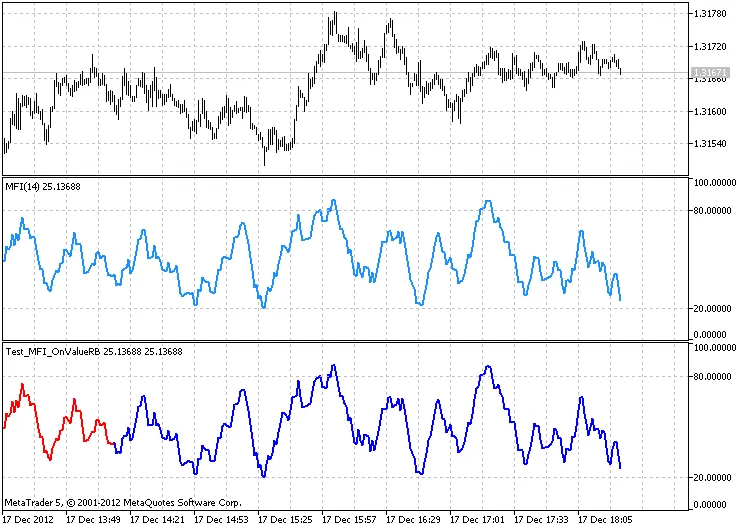Click the 80.00000 level in the MFI(14) panel
This screenshot has width=741, height=531.
click(x=714, y=211)
